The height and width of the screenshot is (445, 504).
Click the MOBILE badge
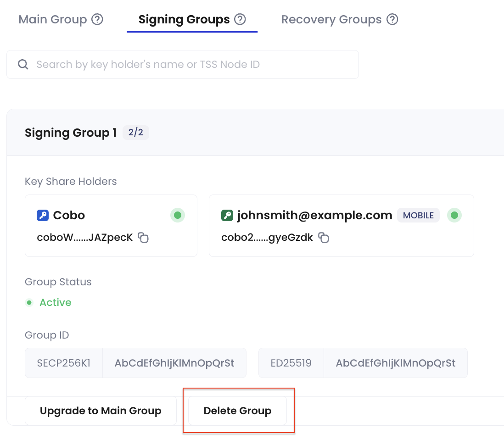click(418, 215)
